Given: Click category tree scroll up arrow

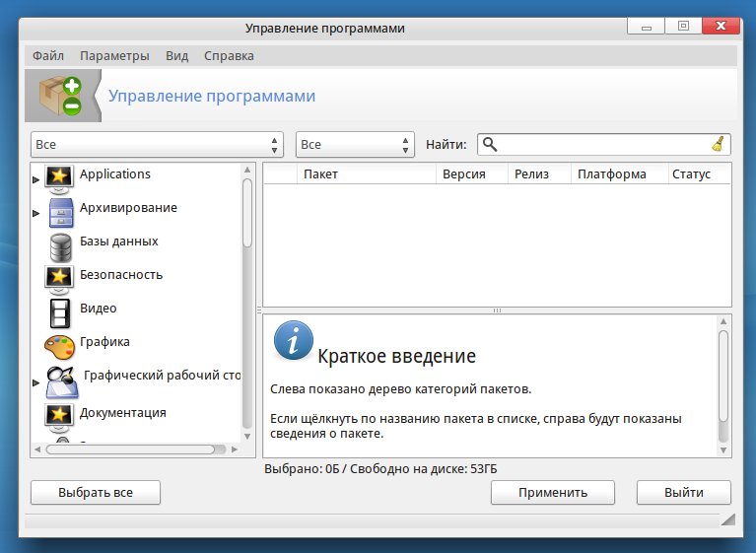Looking at the screenshot, I should tap(247, 170).
